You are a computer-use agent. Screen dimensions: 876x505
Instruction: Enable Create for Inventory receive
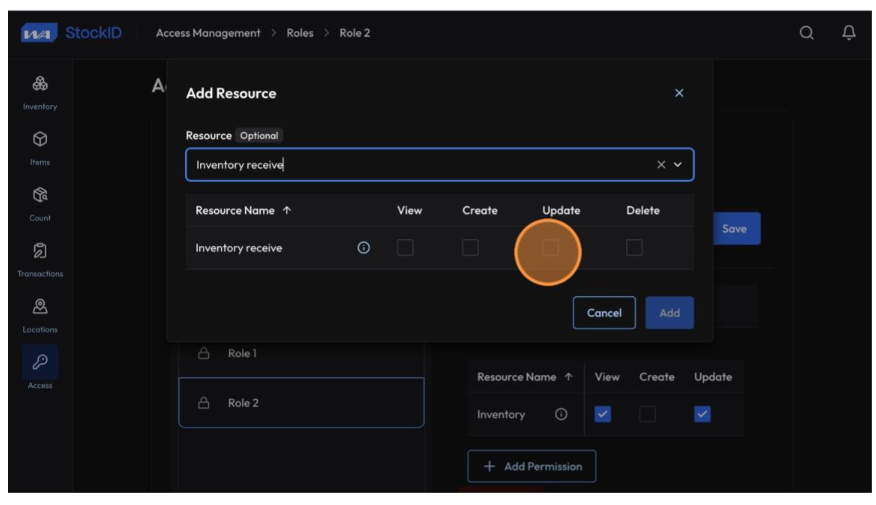click(x=470, y=247)
